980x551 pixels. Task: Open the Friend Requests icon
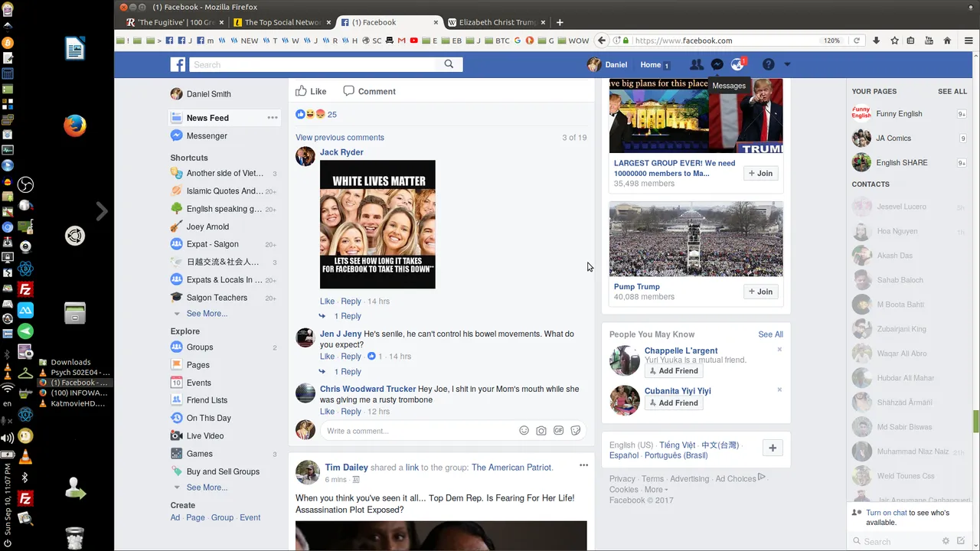pos(696,65)
